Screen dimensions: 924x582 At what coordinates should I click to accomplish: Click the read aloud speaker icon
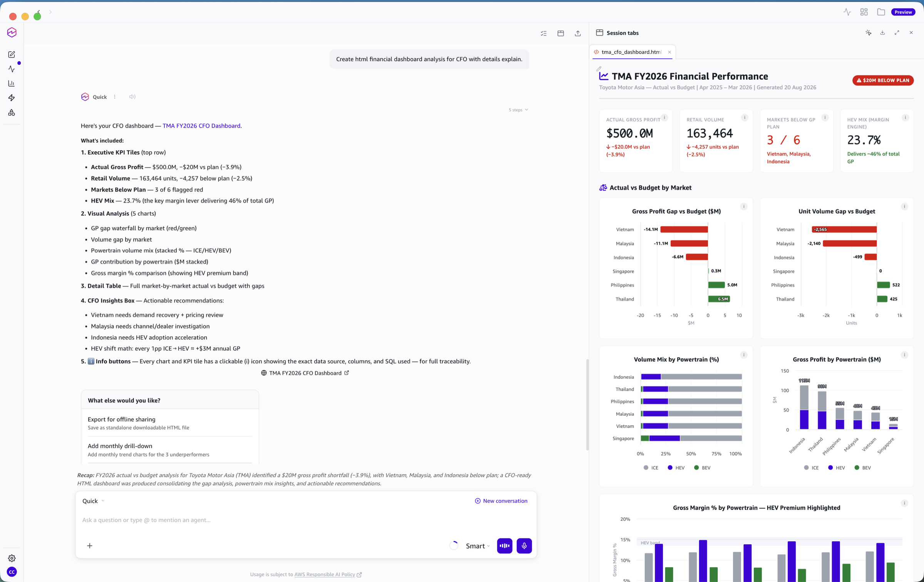point(132,97)
